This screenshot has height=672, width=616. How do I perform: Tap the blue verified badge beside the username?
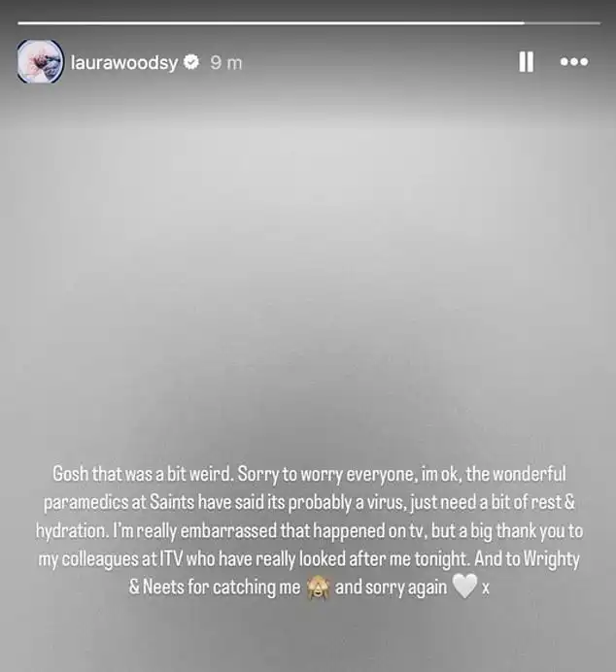coord(191,62)
